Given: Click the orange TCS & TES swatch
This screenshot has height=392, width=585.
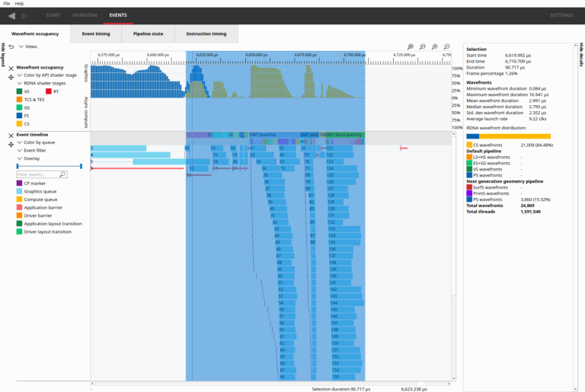Looking at the screenshot, I should 19,100.
